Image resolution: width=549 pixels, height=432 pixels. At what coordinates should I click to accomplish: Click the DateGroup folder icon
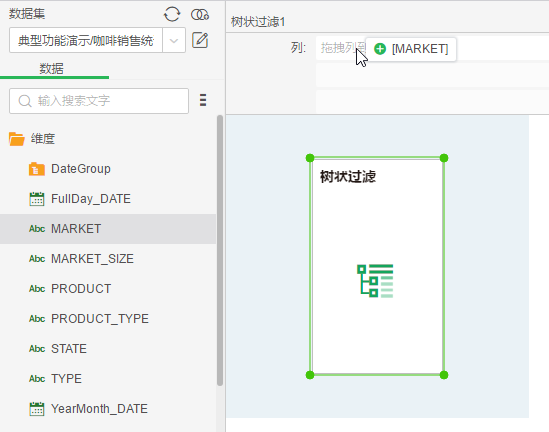tap(37, 169)
